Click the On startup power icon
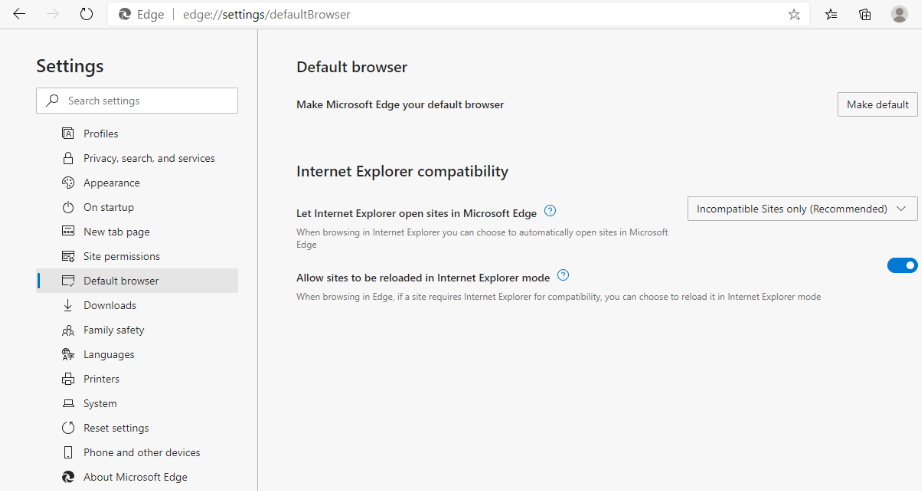Screen dimensions: 922x491 [68, 207]
